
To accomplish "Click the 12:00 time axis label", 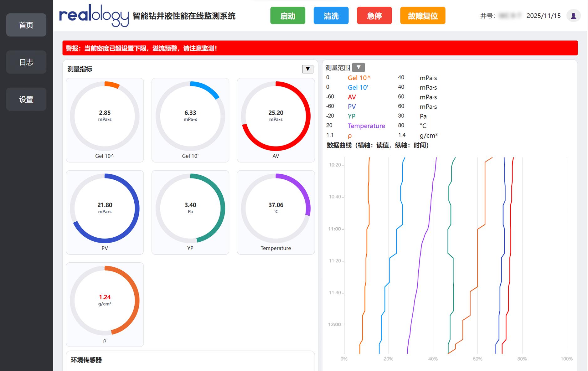I will (x=334, y=324).
